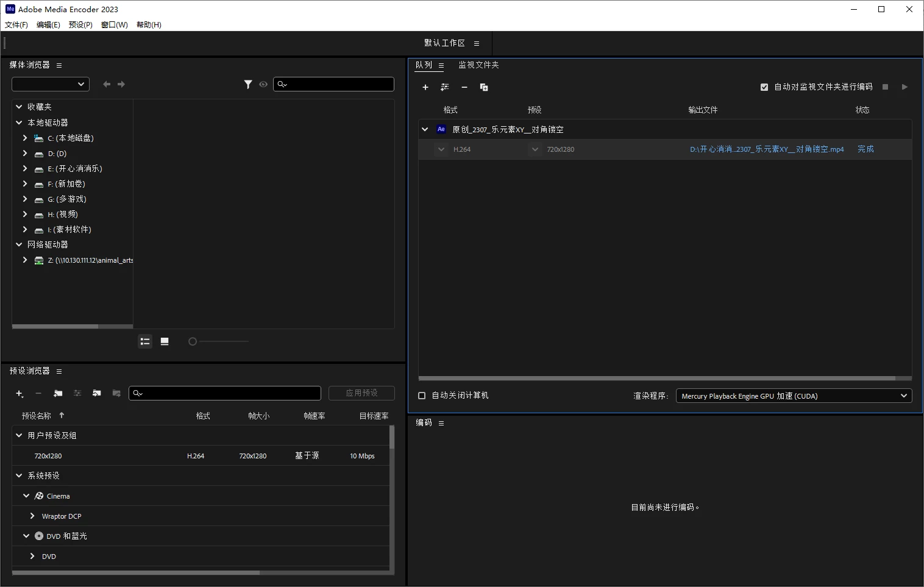Toggle auto-encode watch folders checkbox
The height and width of the screenshot is (587, 924).
pos(764,87)
